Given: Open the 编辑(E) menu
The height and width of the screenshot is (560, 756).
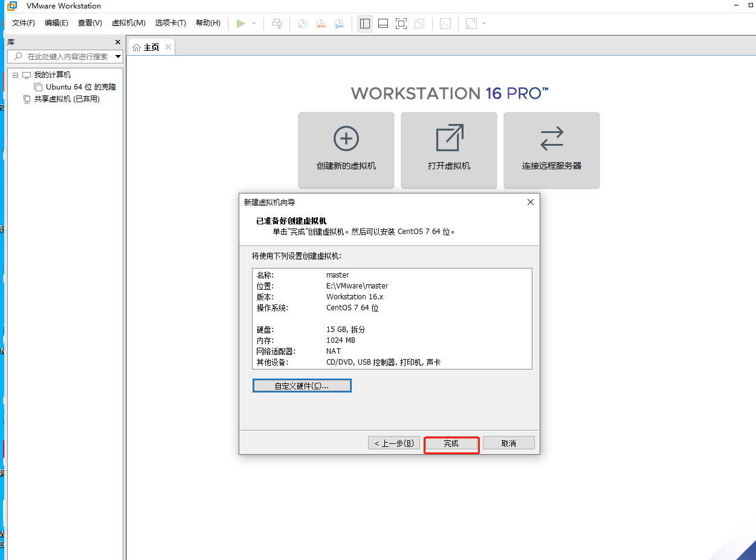Looking at the screenshot, I should pyautogui.click(x=56, y=23).
